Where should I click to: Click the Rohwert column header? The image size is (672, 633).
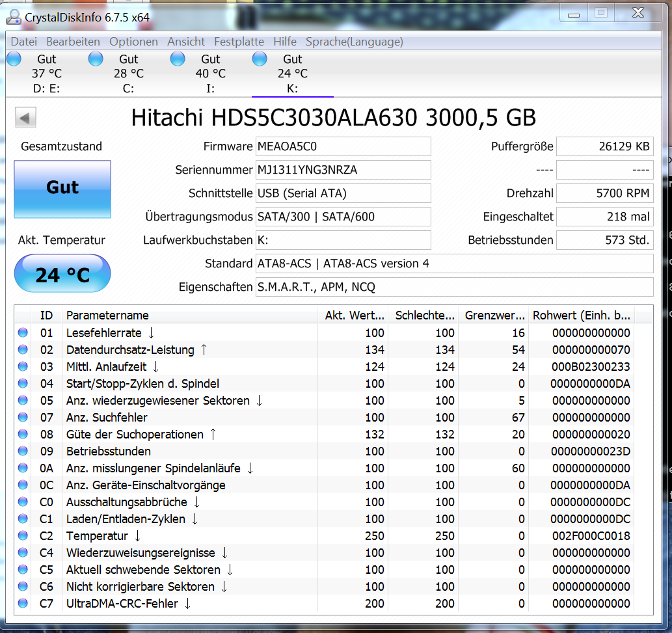pos(581,316)
